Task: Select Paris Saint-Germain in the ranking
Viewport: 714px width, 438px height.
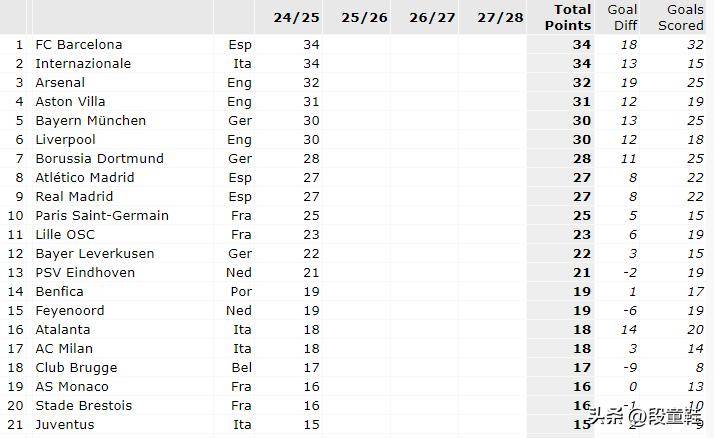Action: (x=102, y=215)
